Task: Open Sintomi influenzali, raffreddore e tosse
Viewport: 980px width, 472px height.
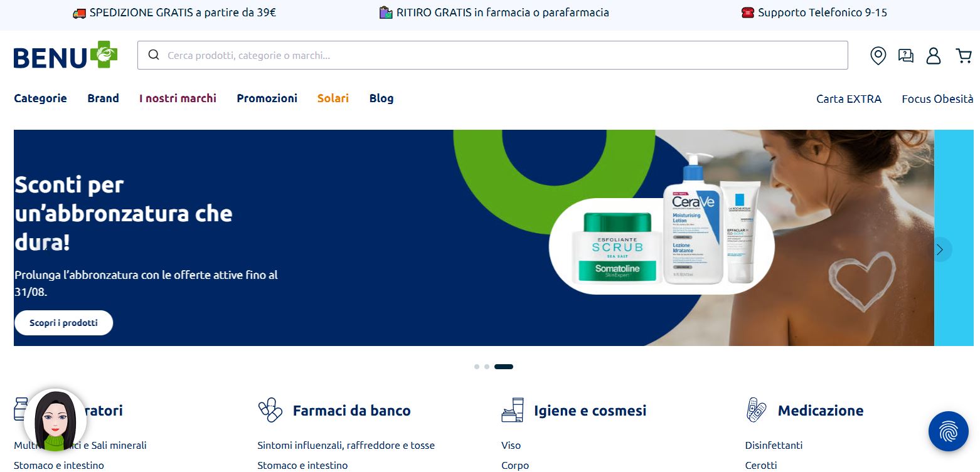Action: [x=346, y=446]
